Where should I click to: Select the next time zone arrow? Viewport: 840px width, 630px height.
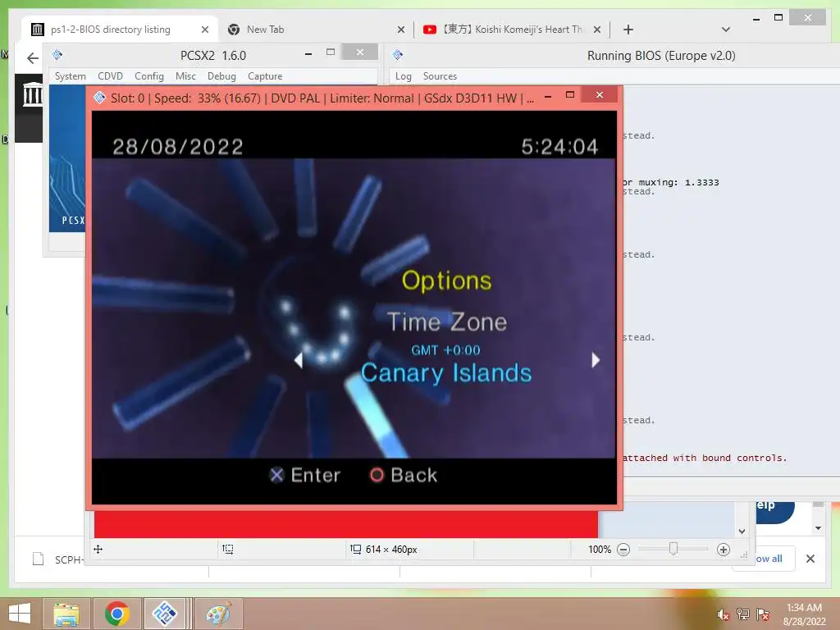tap(596, 360)
